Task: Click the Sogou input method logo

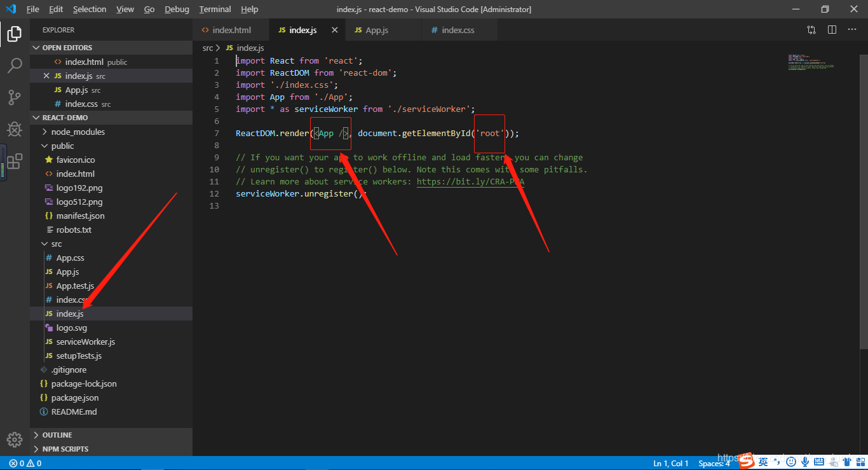Action: pyautogui.click(x=747, y=460)
